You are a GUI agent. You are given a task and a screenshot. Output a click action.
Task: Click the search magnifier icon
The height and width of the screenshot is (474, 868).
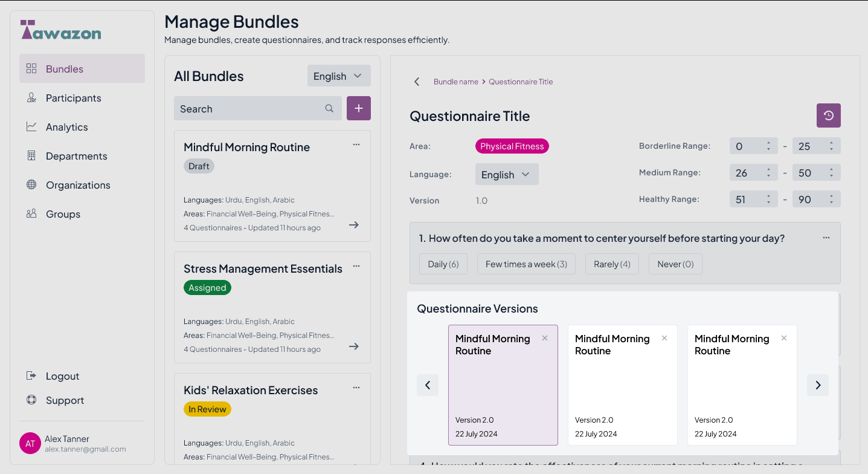coord(329,109)
